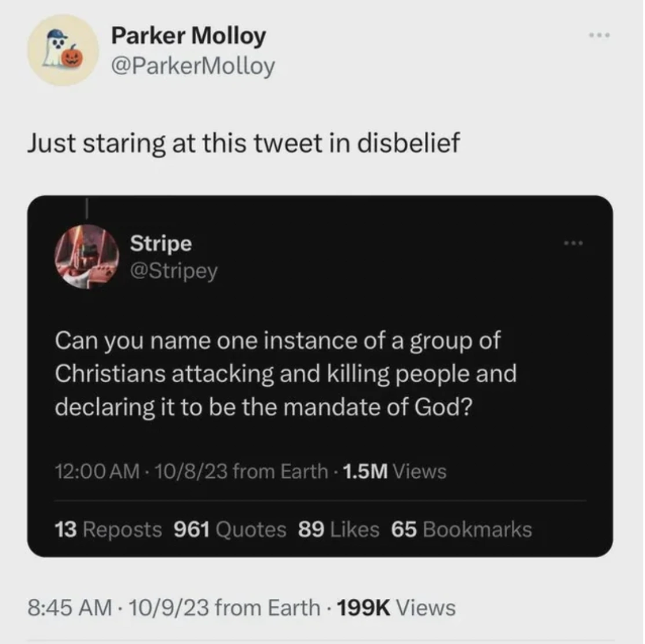Viewport: 645px width, 644px height.
Task: Click the 65 Bookmarks count
Action: click(461, 529)
